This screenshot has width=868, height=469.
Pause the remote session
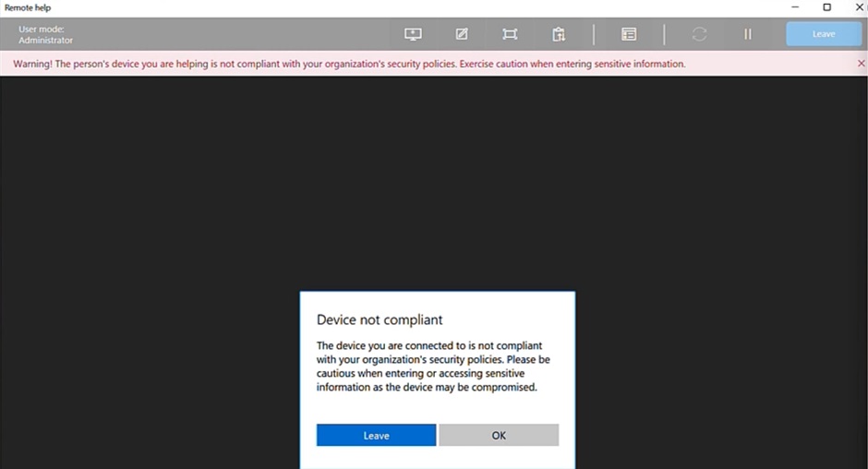pos(748,34)
